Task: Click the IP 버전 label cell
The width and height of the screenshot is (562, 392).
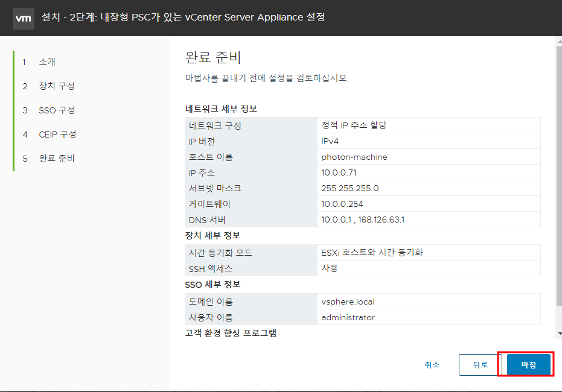Action: coord(251,141)
